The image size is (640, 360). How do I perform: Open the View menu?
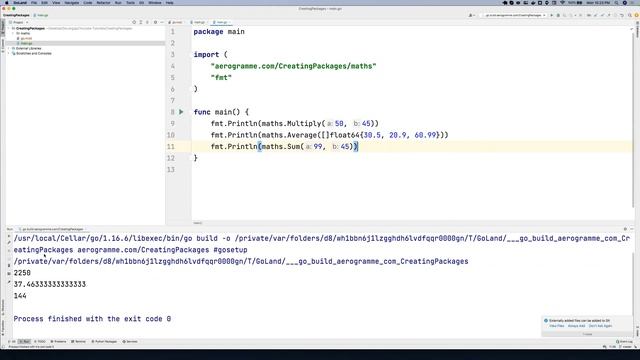tap(56, 3)
